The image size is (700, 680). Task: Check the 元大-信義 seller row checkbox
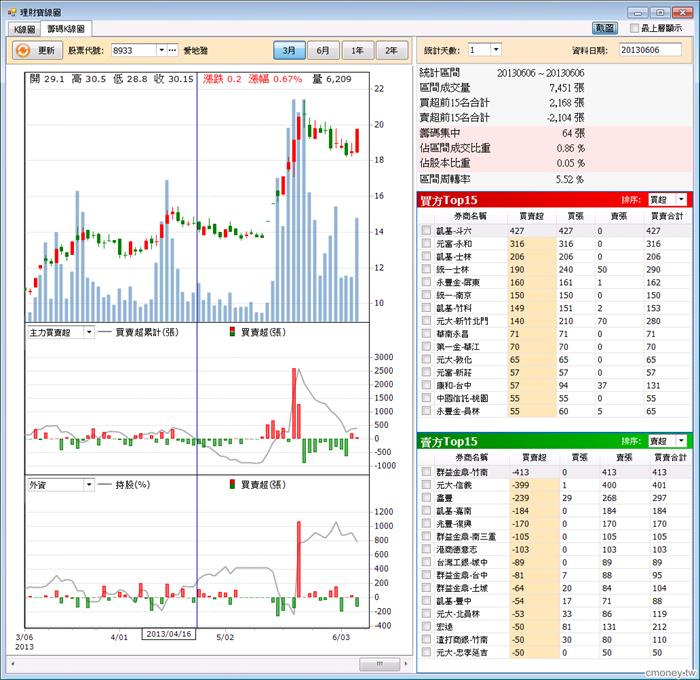click(426, 485)
